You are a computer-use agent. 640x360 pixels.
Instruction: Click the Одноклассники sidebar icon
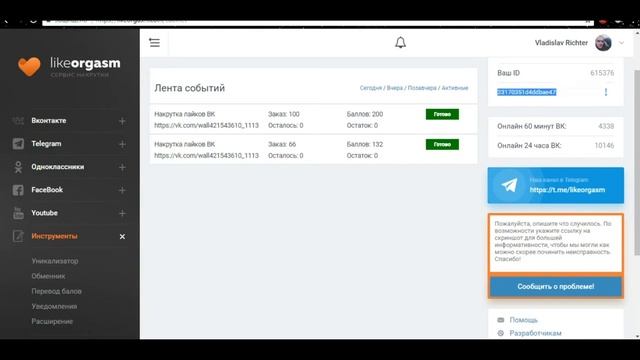pos(18,167)
